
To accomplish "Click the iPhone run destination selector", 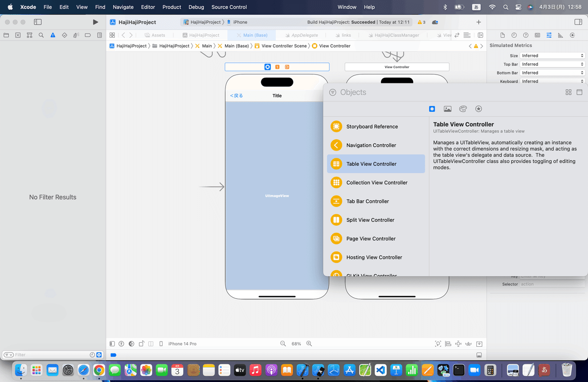I will [x=238, y=22].
